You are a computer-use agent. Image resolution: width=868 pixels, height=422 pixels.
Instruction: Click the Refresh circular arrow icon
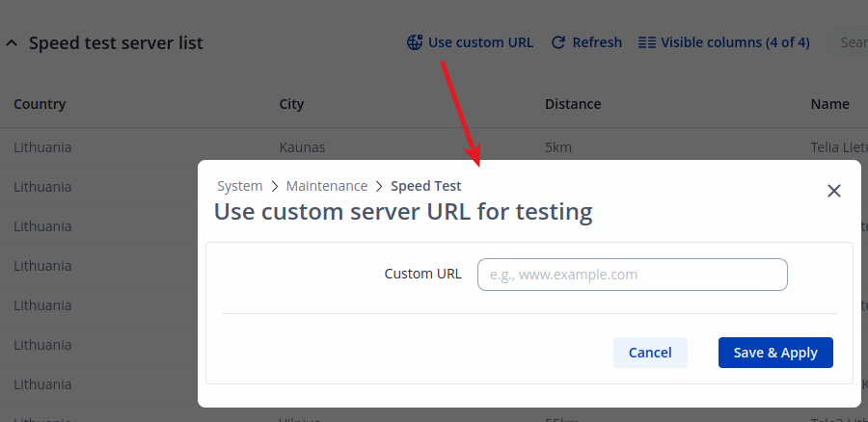557,42
